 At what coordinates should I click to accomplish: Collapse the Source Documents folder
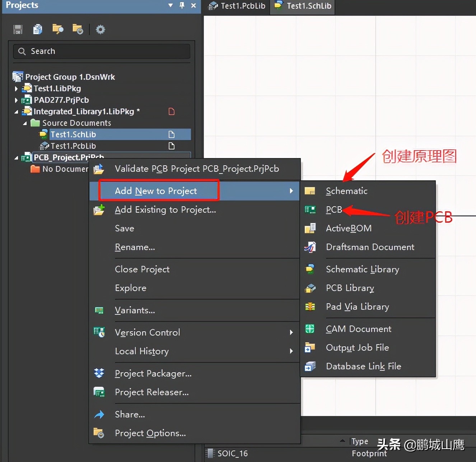click(25, 123)
